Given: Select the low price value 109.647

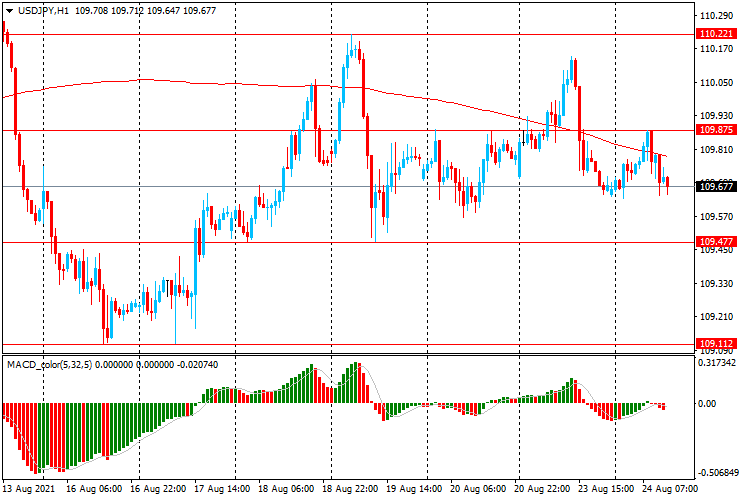Looking at the screenshot, I should pyautogui.click(x=163, y=10).
